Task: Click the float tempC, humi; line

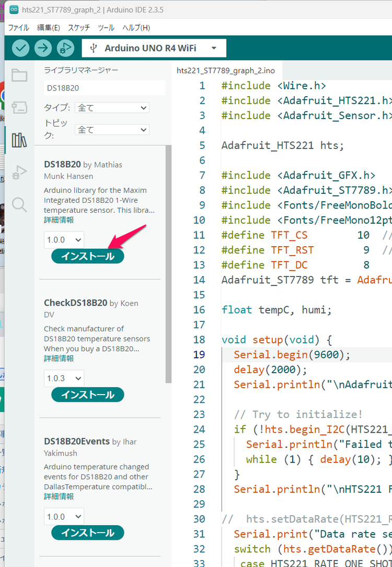Action: click(x=276, y=310)
